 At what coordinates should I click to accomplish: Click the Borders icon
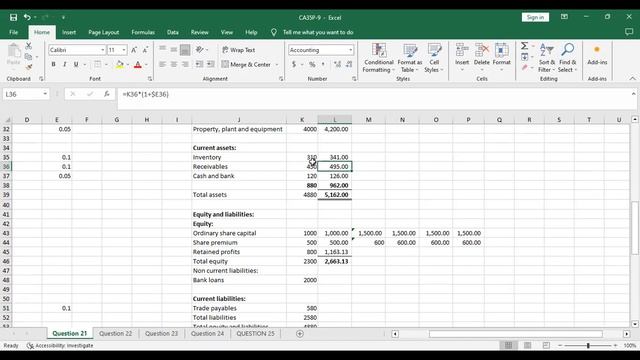[97, 64]
